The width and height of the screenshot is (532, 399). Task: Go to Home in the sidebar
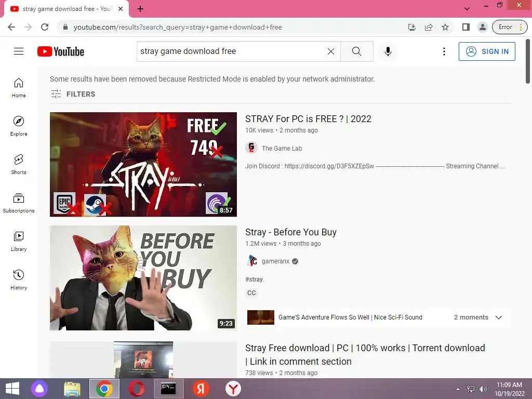[19, 88]
